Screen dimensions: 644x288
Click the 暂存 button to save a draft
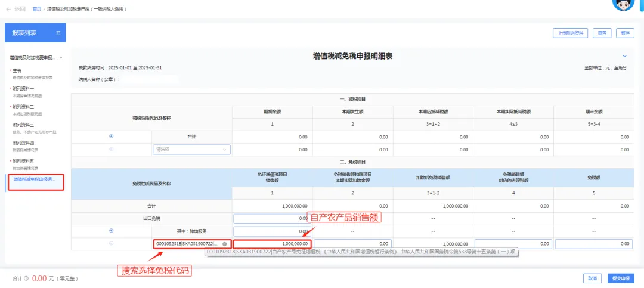pos(624,33)
